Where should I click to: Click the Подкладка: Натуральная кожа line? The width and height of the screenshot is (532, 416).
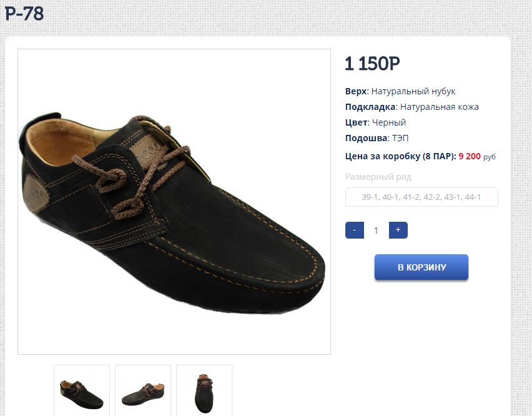411,107
